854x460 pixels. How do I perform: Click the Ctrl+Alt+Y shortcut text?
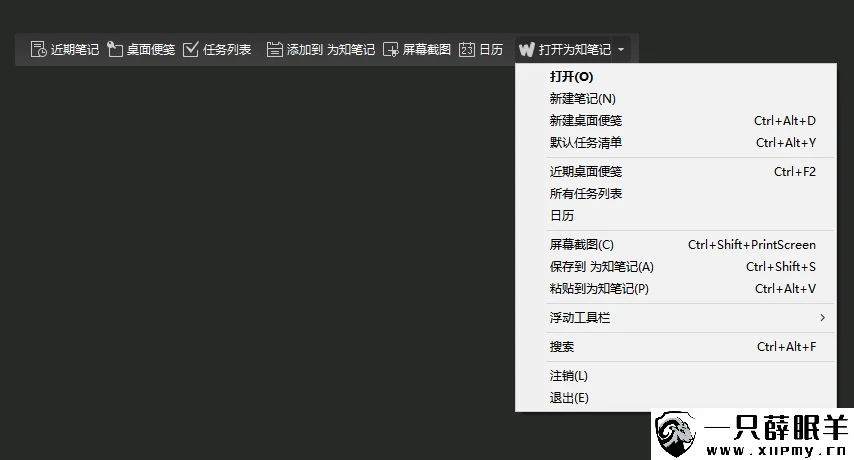(786, 143)
